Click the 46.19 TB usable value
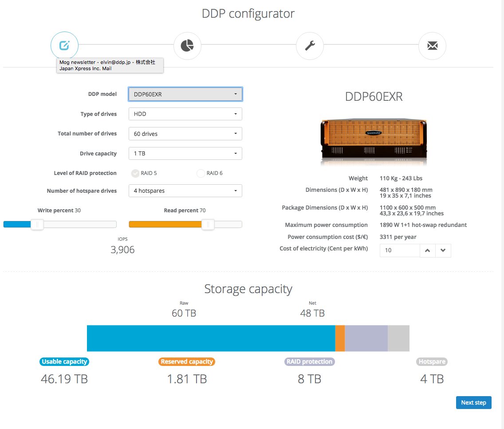The height and width of the screenshot is (429, 504). coord(64,379)
